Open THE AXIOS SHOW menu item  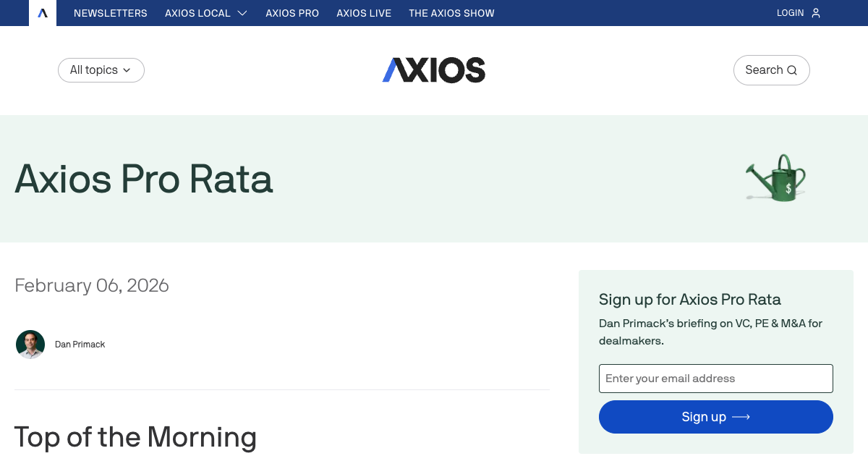[x=451, y=12]
